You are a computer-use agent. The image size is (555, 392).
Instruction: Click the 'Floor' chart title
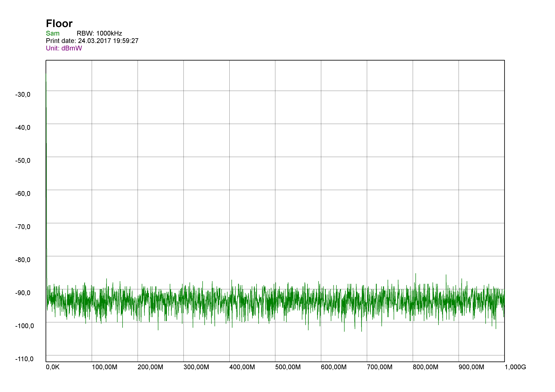pyautogui.click(x=59, y=24)
